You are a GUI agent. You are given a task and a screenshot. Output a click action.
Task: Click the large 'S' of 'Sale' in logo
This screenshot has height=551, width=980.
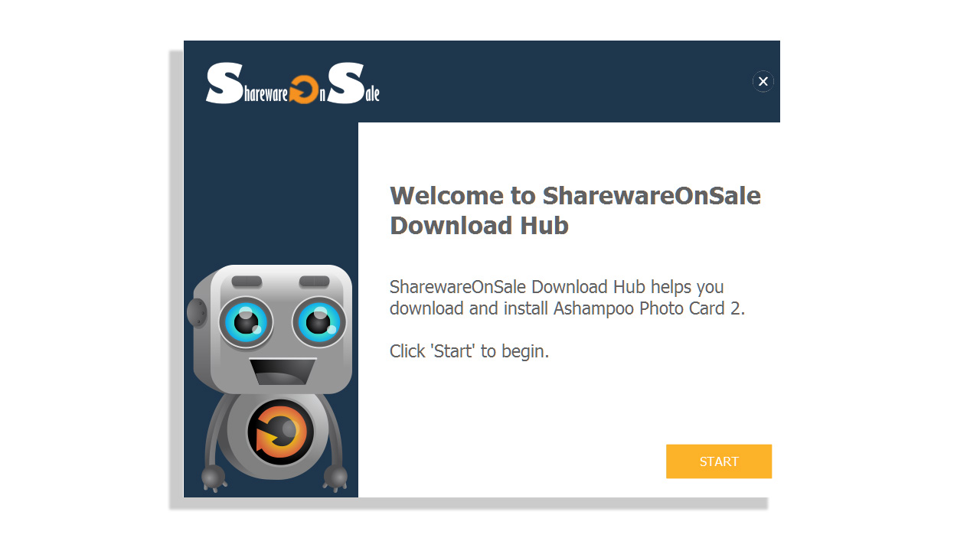[346, 84]
